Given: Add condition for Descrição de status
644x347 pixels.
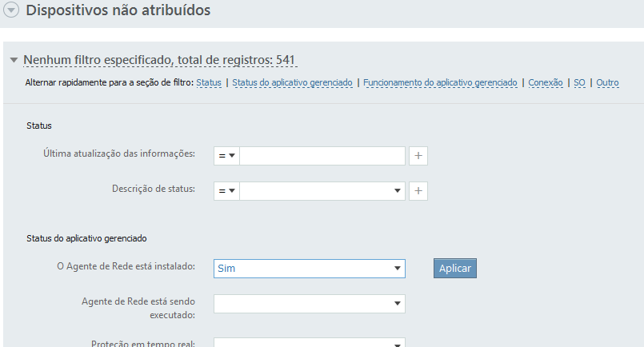Looking at the screenshot, I should [x=418, y=191].
